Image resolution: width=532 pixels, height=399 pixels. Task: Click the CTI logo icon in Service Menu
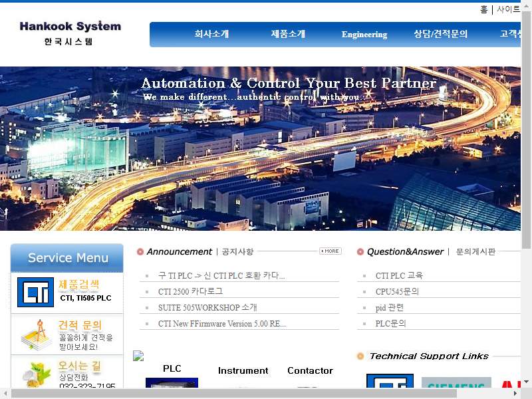pyautogui.click(x=35, y=292)
